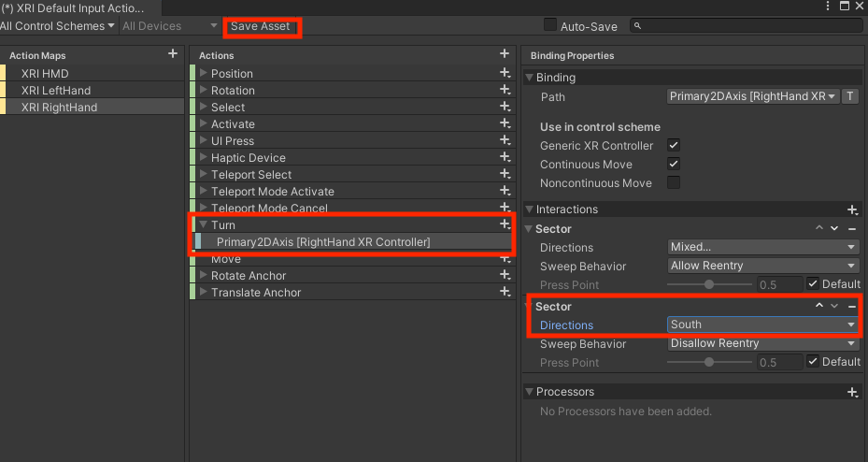Collapse the Processors section
Screen dimensions: 868x462
[x=529, y=392]
